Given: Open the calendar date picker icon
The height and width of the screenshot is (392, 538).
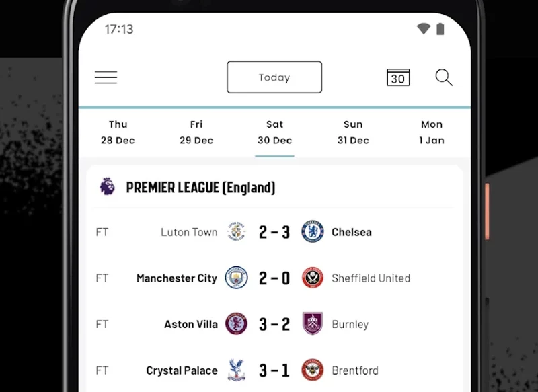Looking at the screenshot, I should click(x=398, y=77).
